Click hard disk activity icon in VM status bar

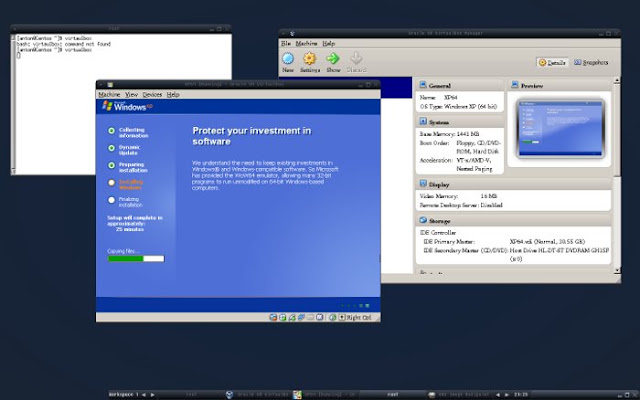point(273,317)
